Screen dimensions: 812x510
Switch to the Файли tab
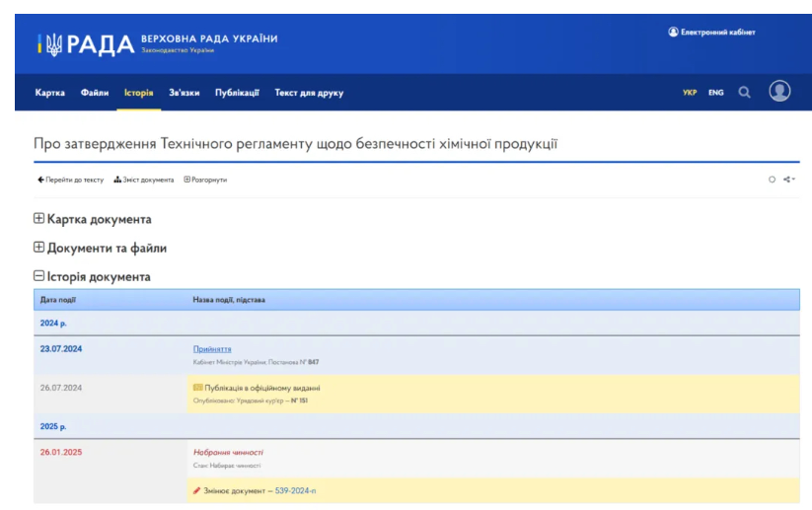[x=95, y=93]
